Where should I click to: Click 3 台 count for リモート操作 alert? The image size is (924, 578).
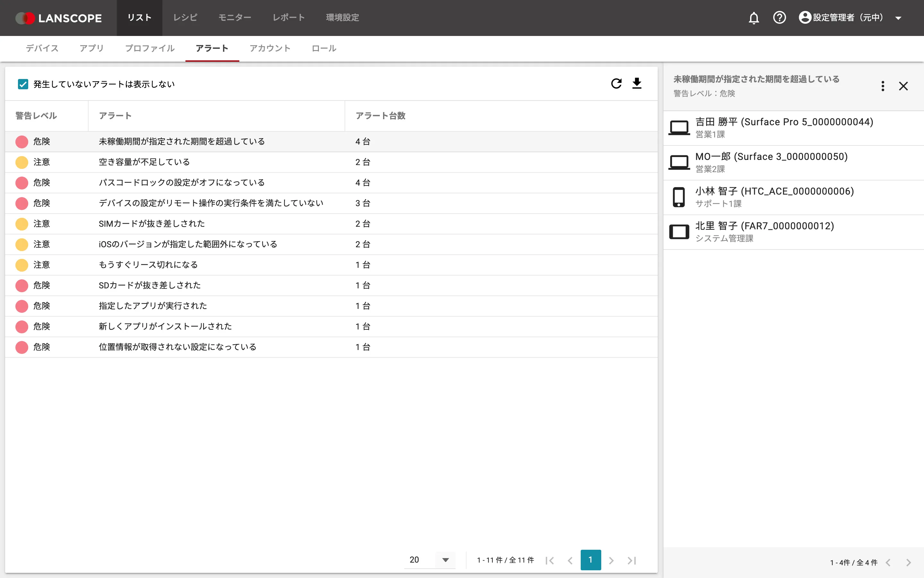coord(363,203)
